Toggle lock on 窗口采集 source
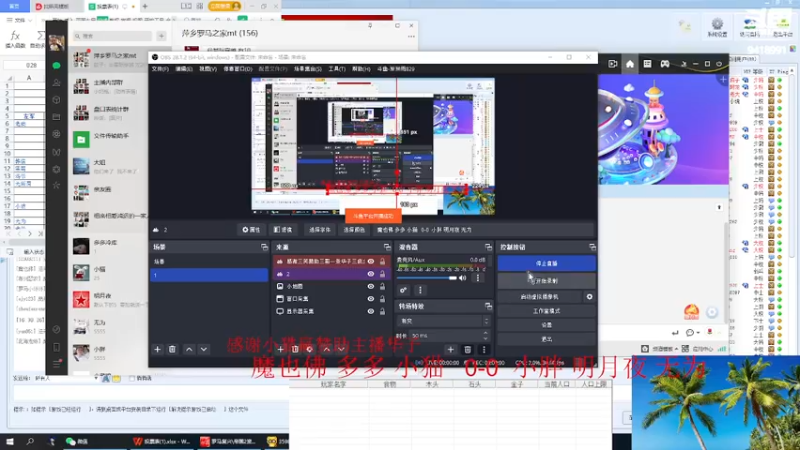Screen dimensions: 800x450 [382, 299]
